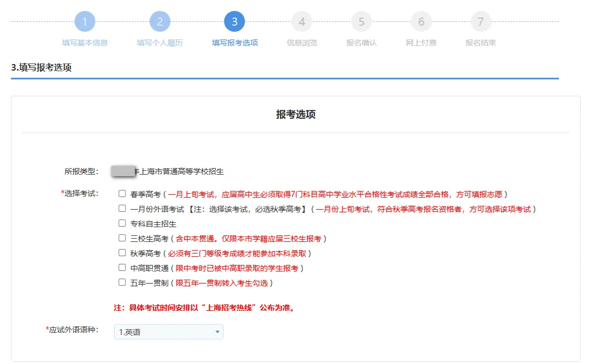Image resolution: width=589 pixels, height=364 pixels.
Task: Select the 报名结束 step label
Action: (481, 43)
